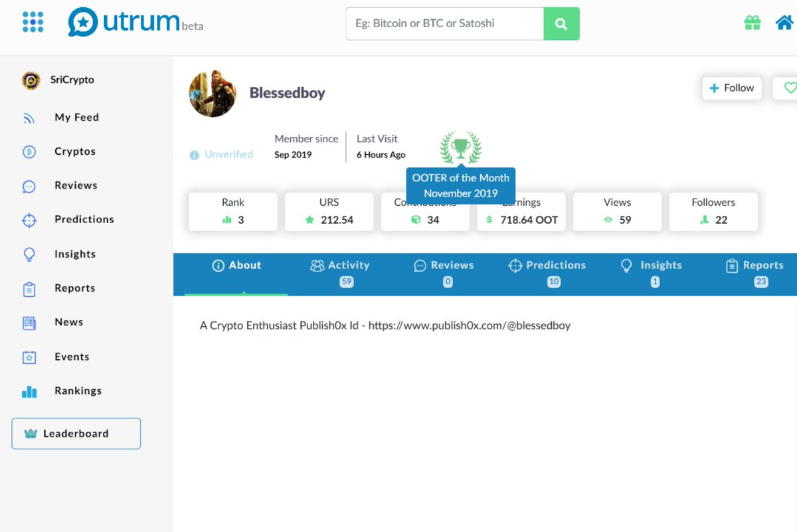Click the Insights lightbulb sidebar icon
The width and height of the screenshot is (797, 532).
click(29, 254)
